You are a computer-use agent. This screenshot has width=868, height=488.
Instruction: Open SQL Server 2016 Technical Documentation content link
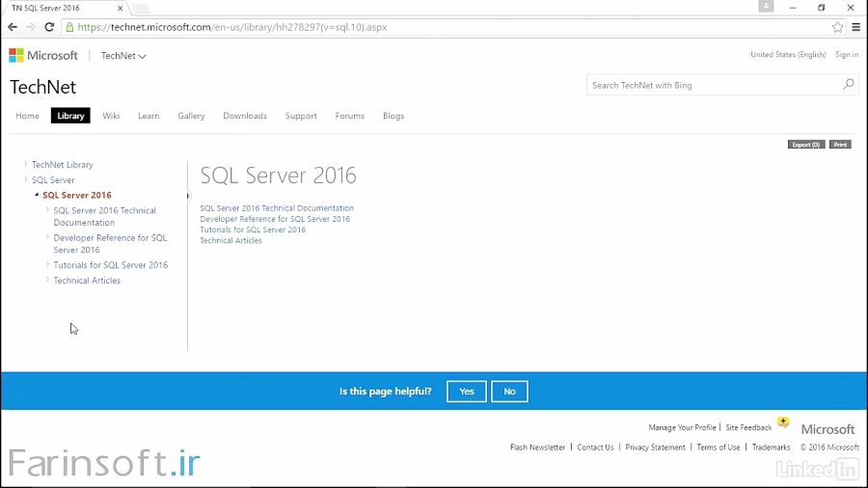point(277,208)
